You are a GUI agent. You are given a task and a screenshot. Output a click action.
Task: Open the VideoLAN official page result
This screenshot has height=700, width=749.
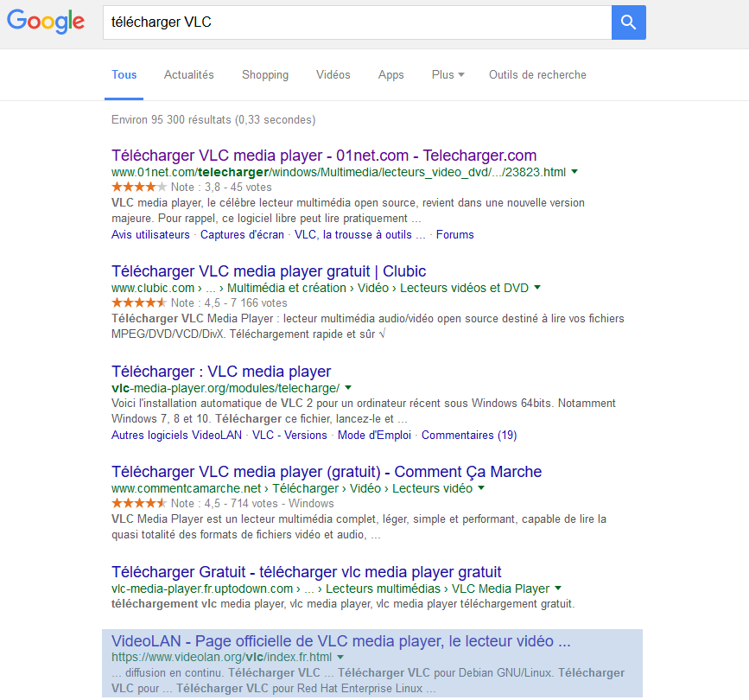pyautogui.click(x=341, y=640)
